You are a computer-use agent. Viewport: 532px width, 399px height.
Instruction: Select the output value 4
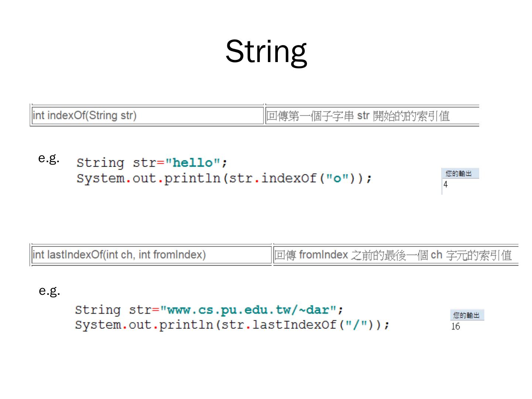click(446, 184)
